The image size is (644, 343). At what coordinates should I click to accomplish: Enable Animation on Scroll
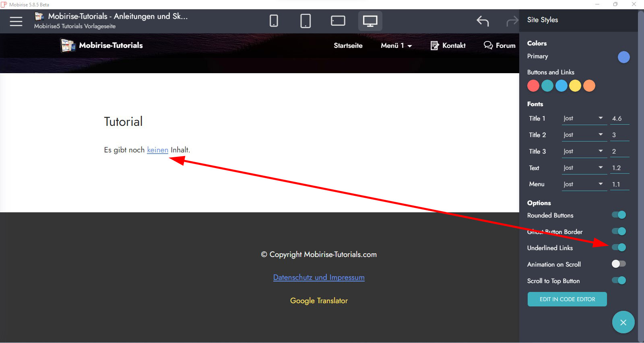coord(619,264)
